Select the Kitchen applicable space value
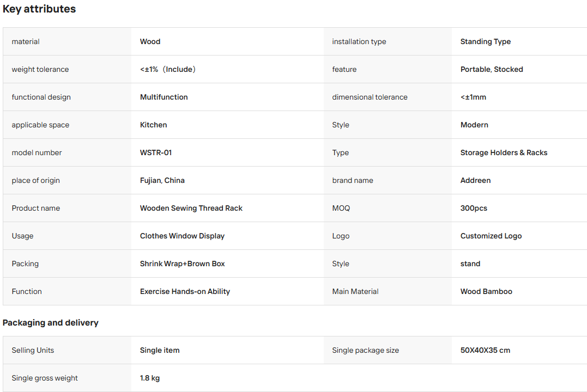Screen dimensions: 587x392 coord(154,125)
